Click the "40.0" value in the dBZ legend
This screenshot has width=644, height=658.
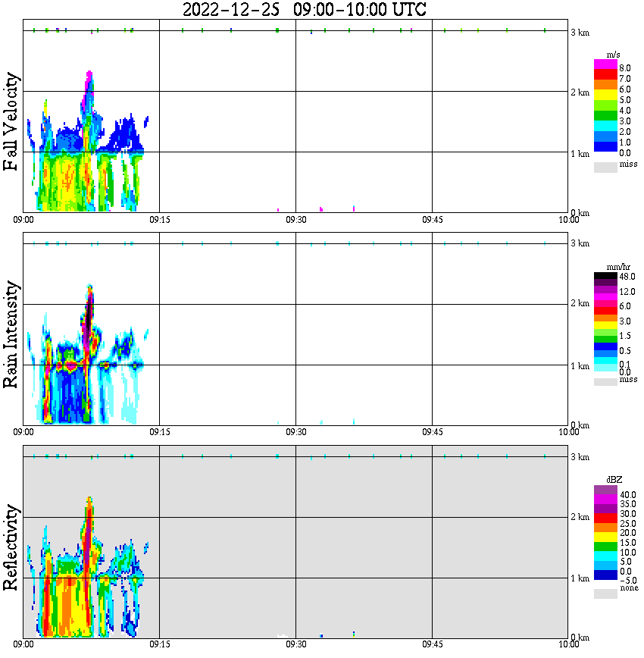pyautogui.click(x=627, y=495)
